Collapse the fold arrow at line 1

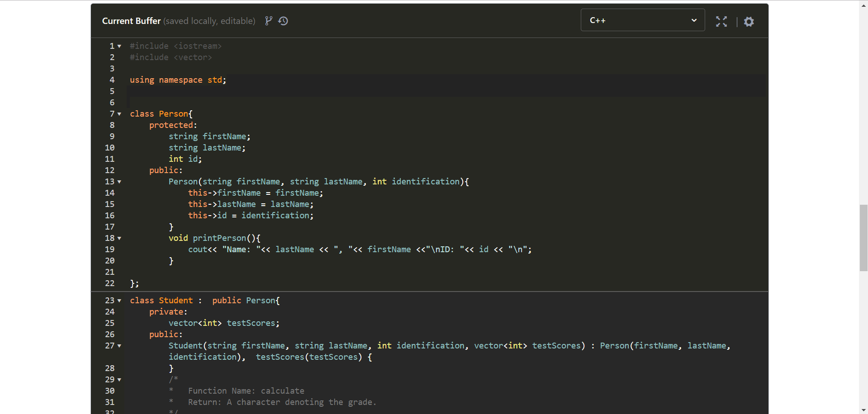(x=119, y=46)
